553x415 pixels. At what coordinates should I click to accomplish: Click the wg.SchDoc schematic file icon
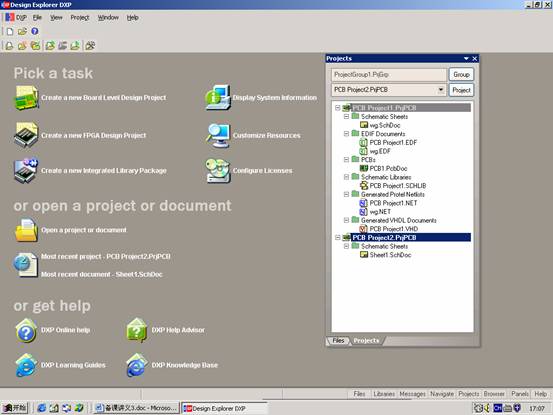coord(364,125)
